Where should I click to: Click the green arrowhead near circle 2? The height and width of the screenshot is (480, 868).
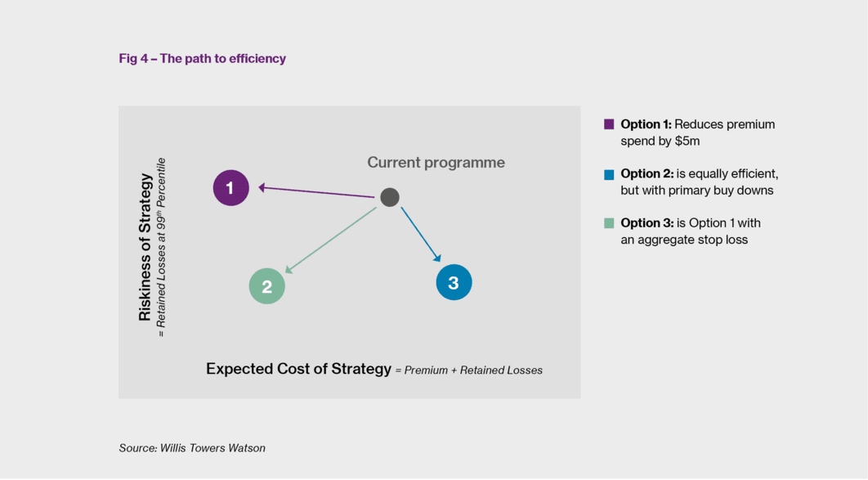(x=289, y=269)
